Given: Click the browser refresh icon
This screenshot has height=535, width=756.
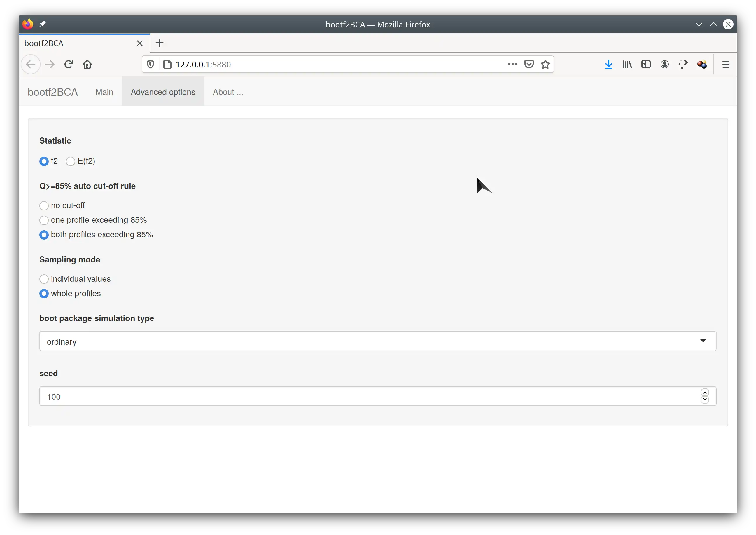Looking at the screenshot, I should [x=69, y=64].
